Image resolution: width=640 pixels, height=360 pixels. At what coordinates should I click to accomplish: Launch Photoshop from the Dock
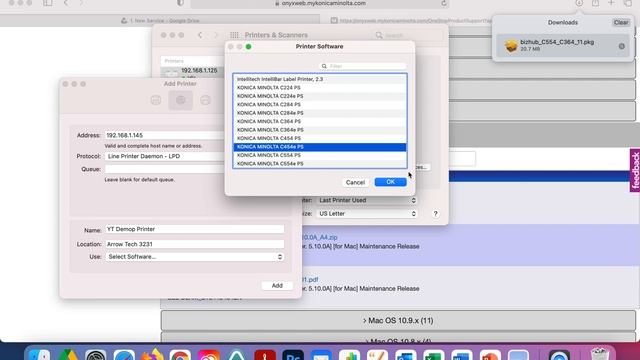click(x=293, y=355)
